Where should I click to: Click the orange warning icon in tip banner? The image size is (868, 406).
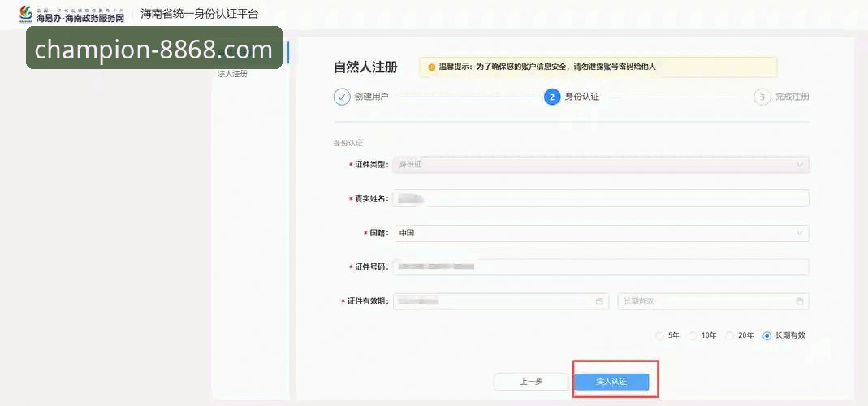[x=432, y=67]
